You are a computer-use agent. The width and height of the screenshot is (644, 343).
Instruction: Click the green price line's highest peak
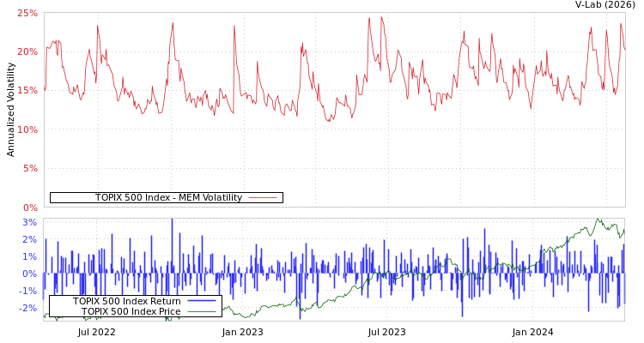[598, 220]
